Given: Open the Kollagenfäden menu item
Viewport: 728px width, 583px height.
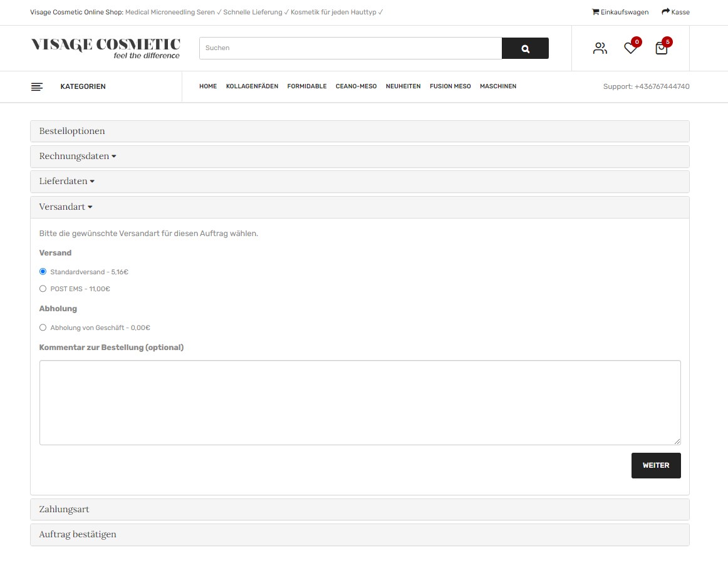Looking at the screenshot, I should 252,86.
